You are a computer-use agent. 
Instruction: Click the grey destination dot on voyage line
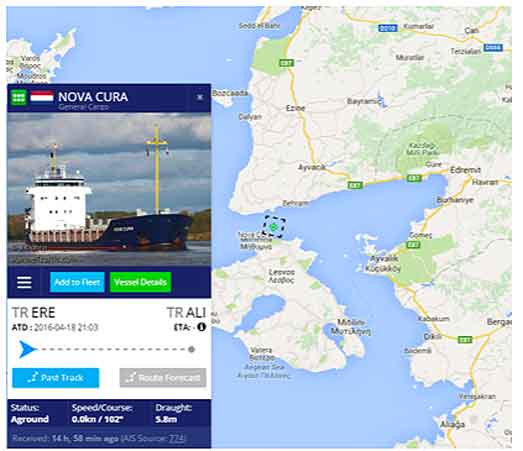tap(191, 349)
